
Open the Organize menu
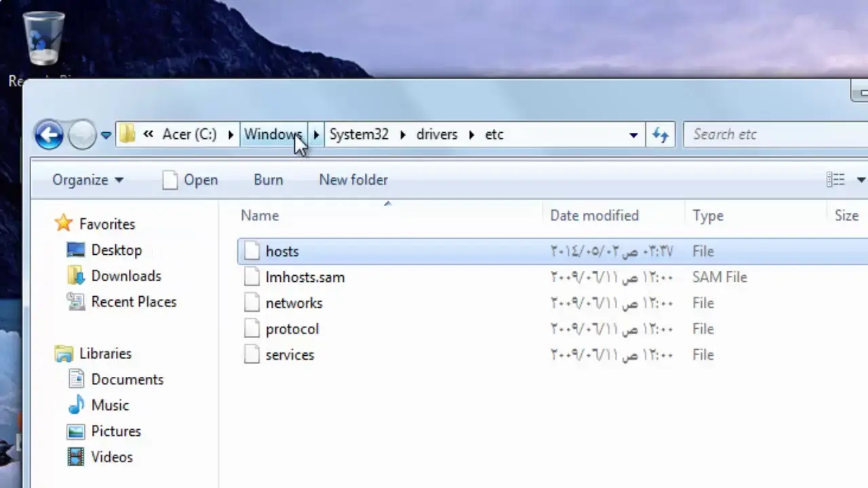88,180
